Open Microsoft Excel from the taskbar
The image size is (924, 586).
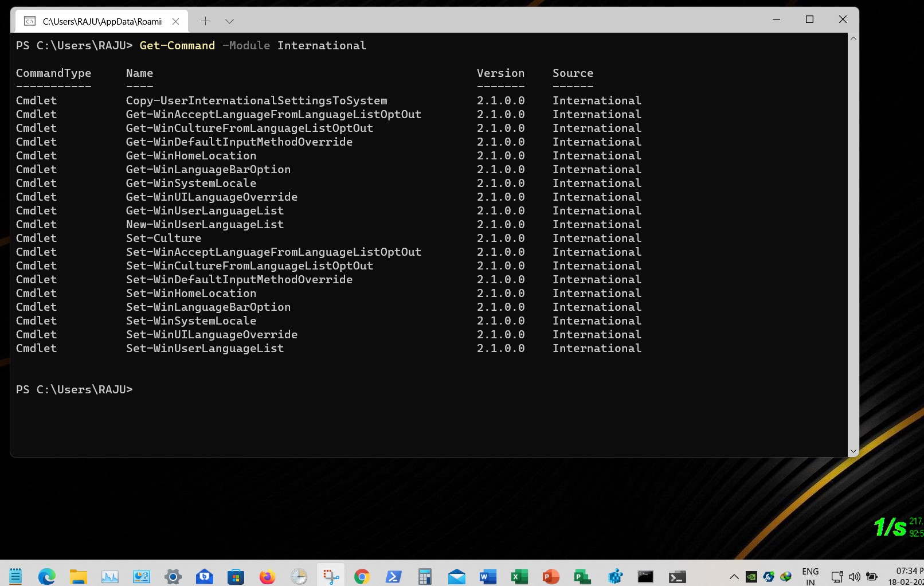(518, 576)
